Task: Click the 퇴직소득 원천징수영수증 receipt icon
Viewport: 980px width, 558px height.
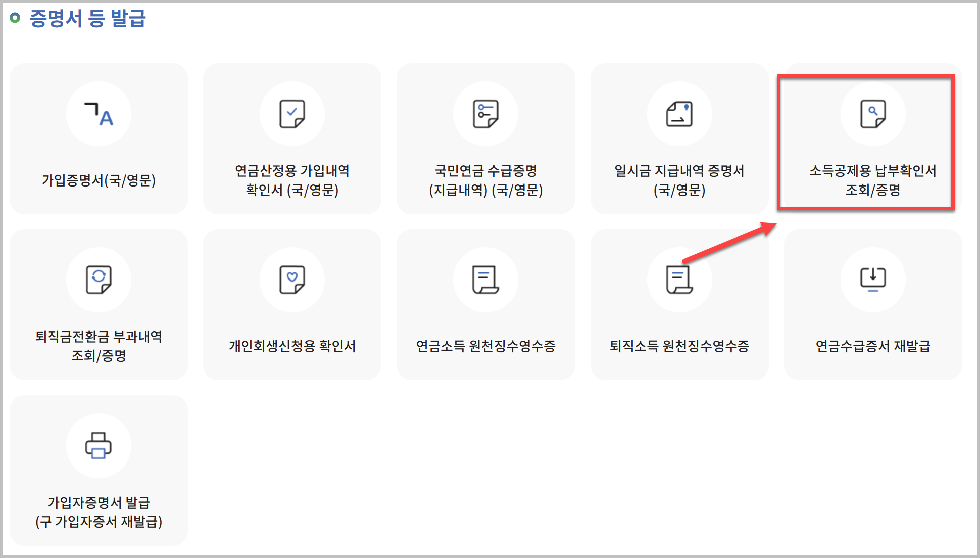Action: coord(679,280)
